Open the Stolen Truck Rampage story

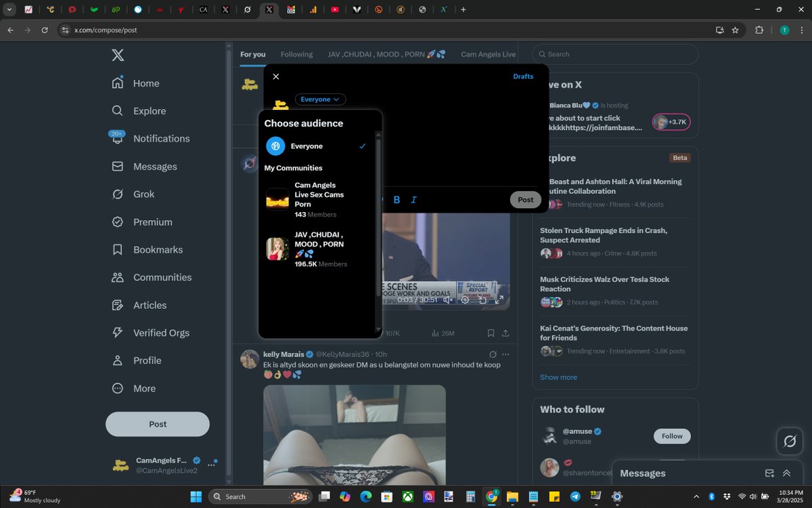pyautogui.click(x=615, y=242)
